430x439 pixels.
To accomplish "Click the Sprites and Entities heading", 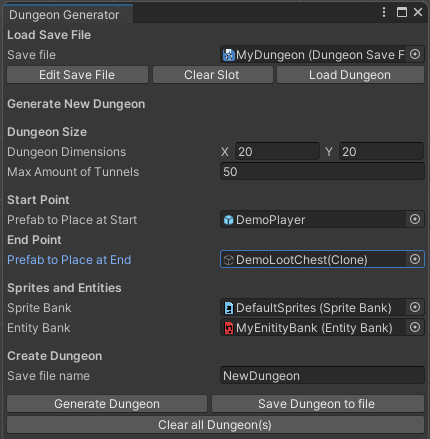I will coord(64,288).
